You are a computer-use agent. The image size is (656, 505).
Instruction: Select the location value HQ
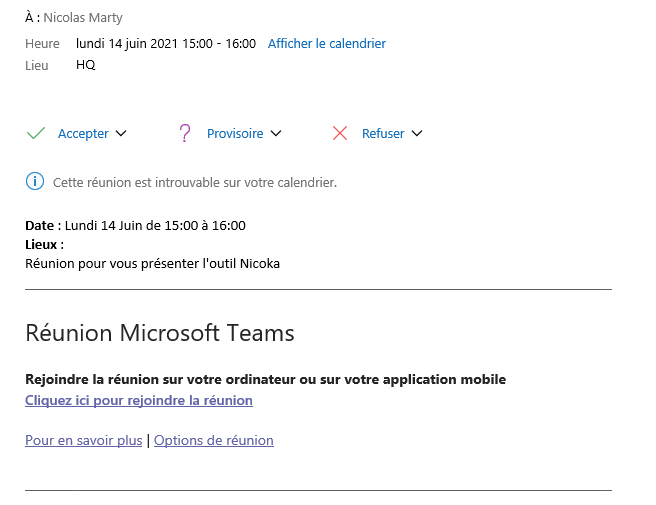[86, 65]
